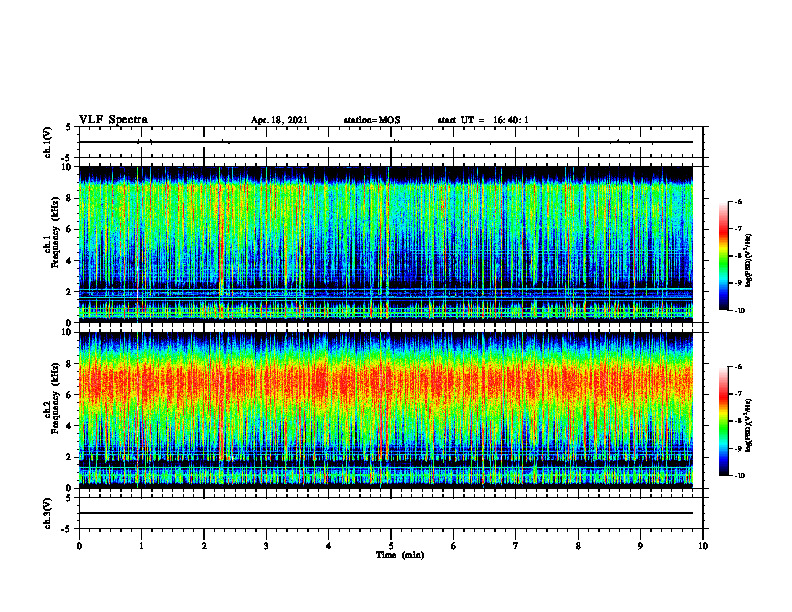Click the ch.2 color scale bar
Viewport: 792px width, 612px height.
(x=724, y=421)
